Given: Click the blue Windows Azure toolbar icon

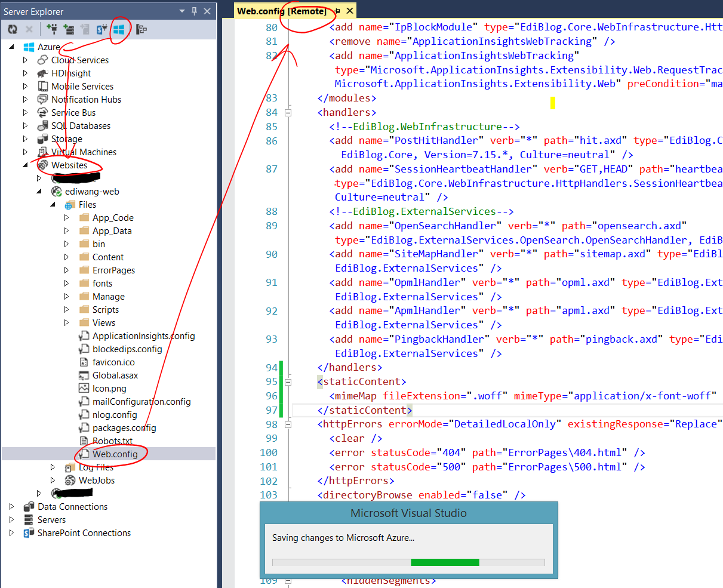Looking at the screenshot, I should (x=119, y=29).
